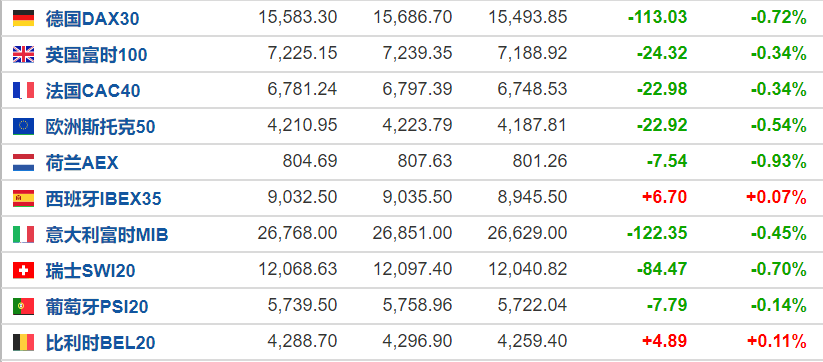Click the Portuguese flag icon
The height and width of the screenshot is (362, 823).
pos(24,306)
